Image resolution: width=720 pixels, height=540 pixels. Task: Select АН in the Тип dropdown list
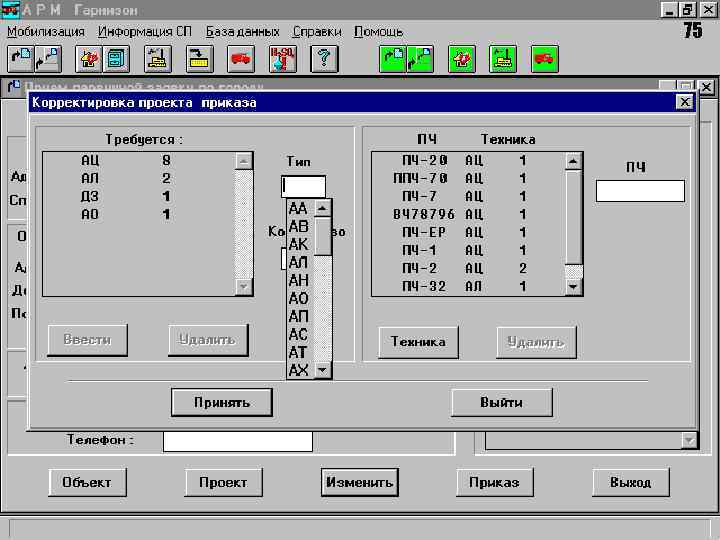pyautogui.click(x=301, y=280)
